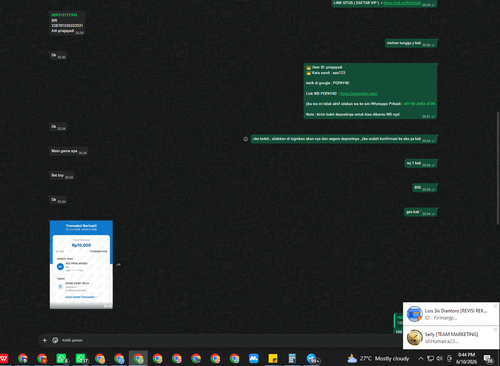Open the Calculator taskbar icon
Image resolution: width=500 pixels, height=366 pixels.
pyautogui.click(x=292, y=359)
